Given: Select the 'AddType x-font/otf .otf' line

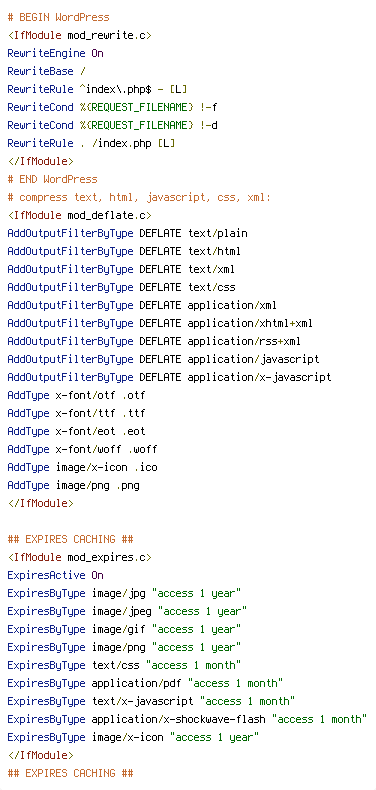Looking at the screenshot, I should pyautogui.click(x=77, y=396).
